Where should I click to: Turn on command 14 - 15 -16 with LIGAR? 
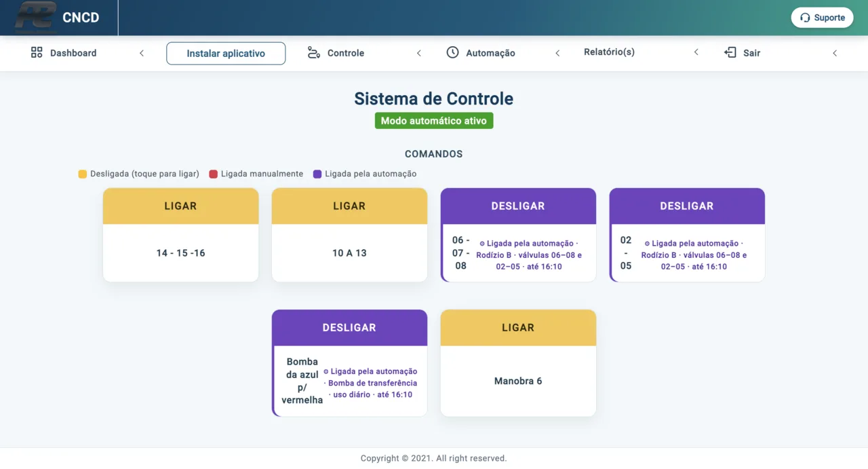click(180, 206)
